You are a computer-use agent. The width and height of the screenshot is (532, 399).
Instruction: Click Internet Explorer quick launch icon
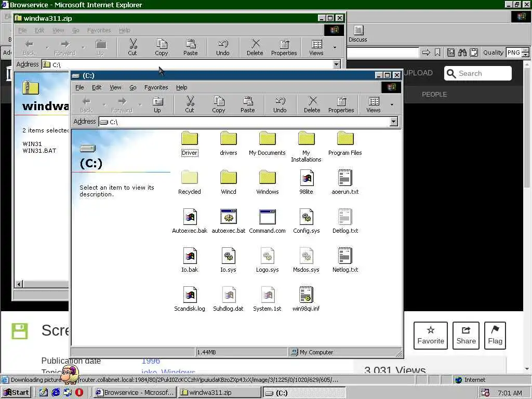(56, 393)
